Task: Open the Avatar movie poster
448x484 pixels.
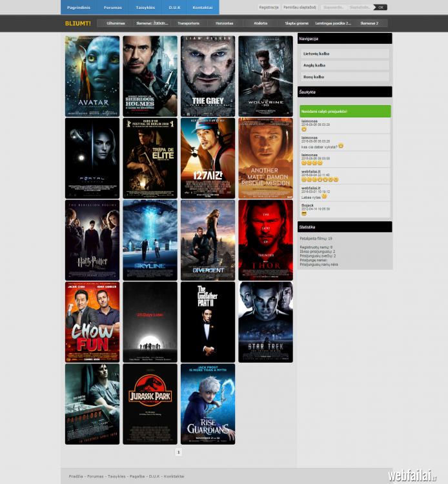Action: (x=92, y=76)
